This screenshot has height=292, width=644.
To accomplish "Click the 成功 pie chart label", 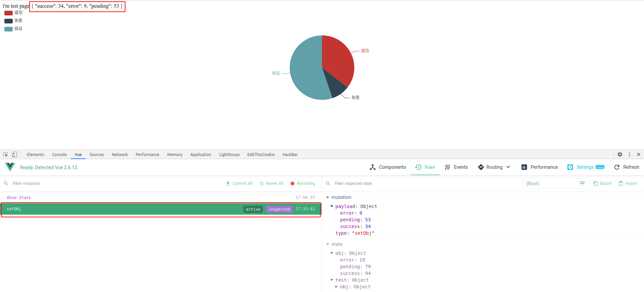I will tap(365, 51).
